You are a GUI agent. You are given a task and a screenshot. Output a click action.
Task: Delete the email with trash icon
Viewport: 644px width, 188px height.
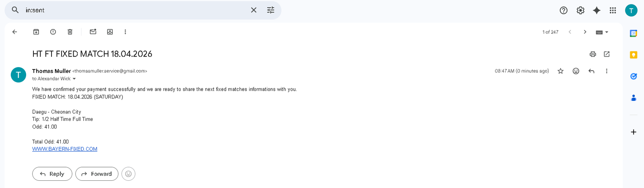click(x=70, y=32)
